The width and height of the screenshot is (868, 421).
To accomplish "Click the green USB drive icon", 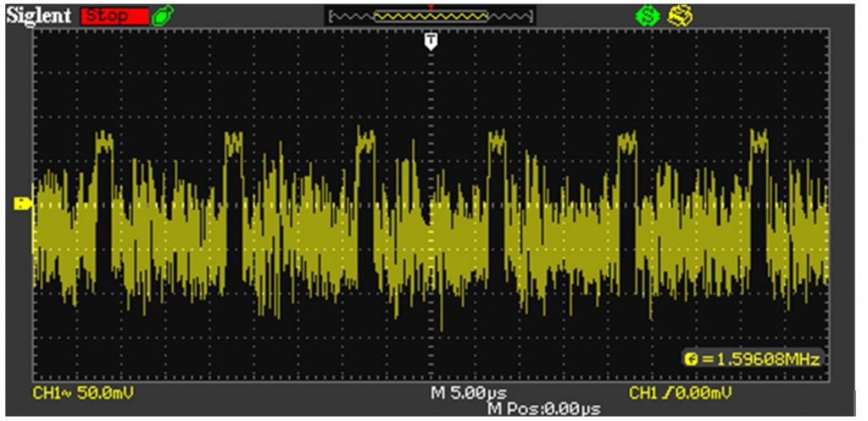I will [159, 16].
